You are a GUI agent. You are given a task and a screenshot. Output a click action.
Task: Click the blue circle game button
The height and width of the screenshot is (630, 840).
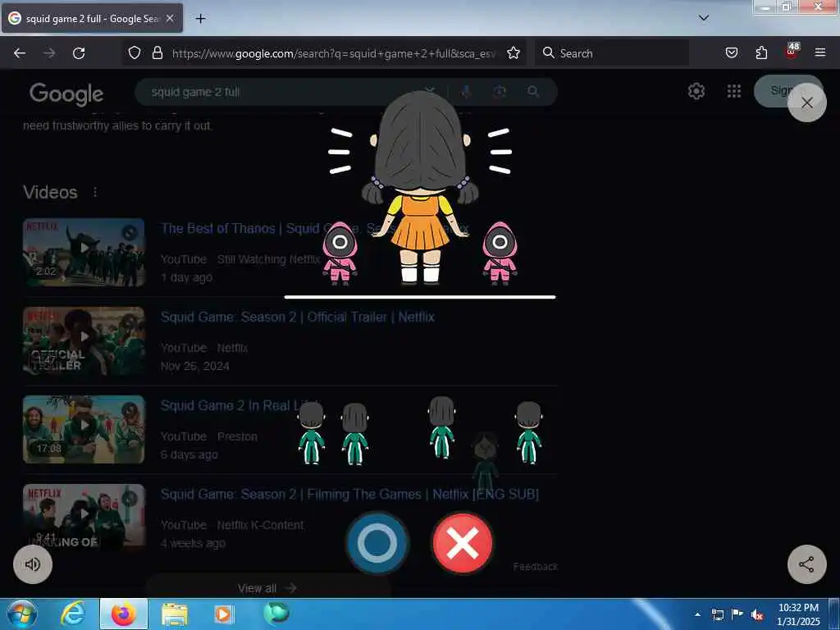point(377,543)
